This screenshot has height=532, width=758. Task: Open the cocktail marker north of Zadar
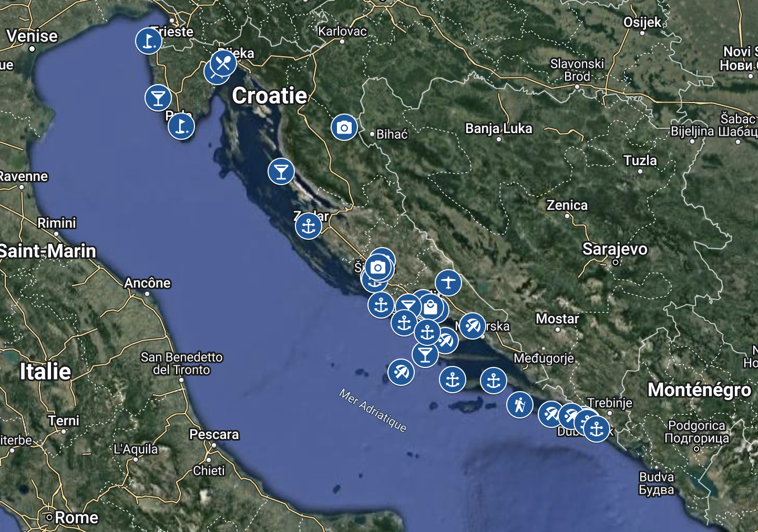(281, 171)
